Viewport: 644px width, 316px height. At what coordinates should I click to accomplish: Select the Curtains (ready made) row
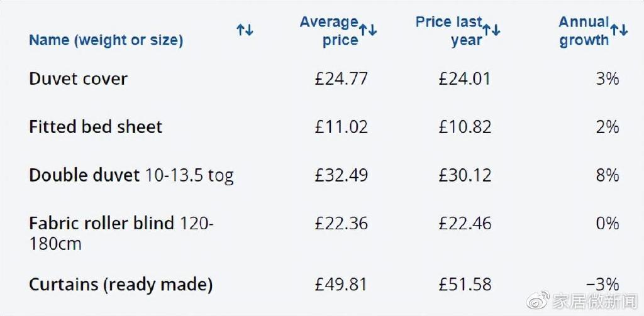(x=121, y=285)
